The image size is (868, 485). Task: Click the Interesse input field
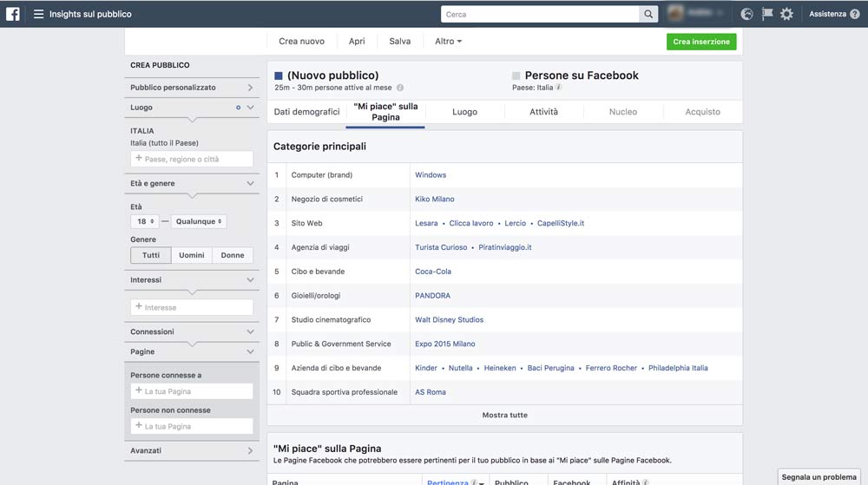pyautogui.click(x=192, y=307)
